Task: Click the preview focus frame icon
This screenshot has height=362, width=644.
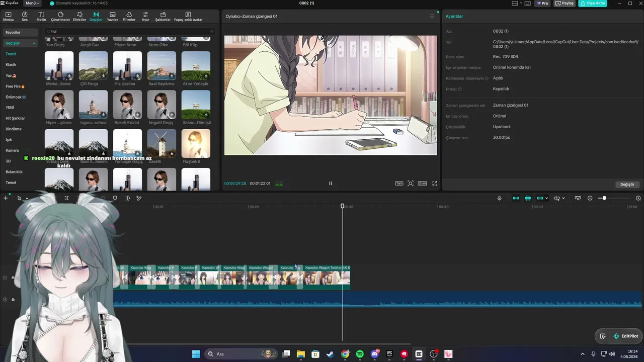Action: (x=411, y=184)
